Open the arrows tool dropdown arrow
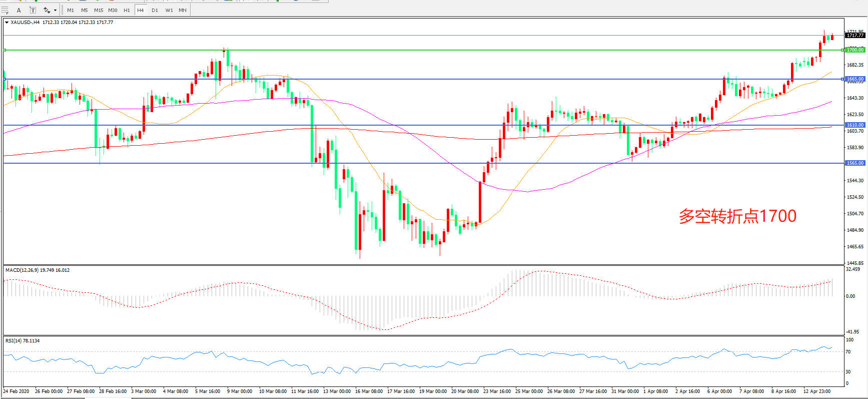The height and width of the screenshot is (399, 868). click(55, 10)
